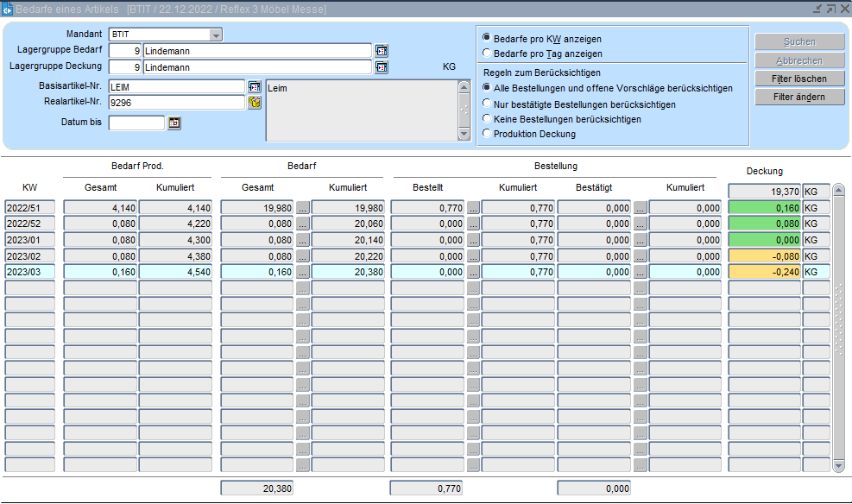Select Bedarfe pro Tag anzeigen
The width and height of the screenshot is (852, 504).
[x=487, y=54]
